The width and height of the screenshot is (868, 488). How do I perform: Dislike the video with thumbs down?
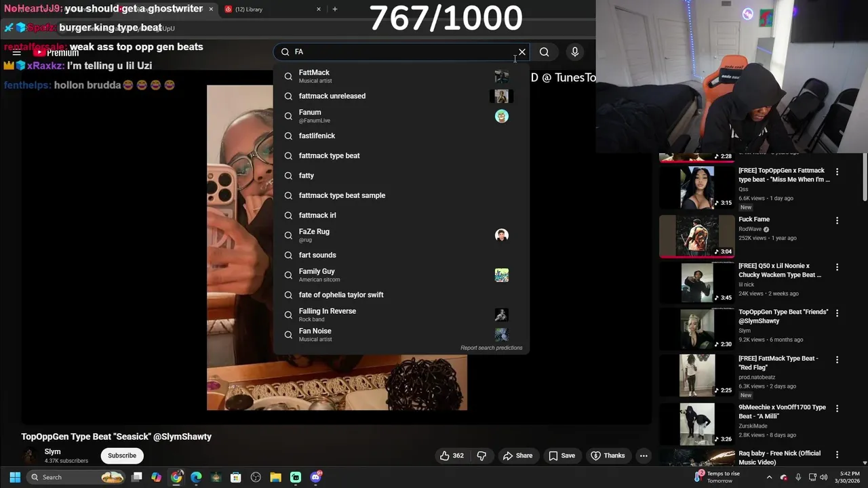(x=481, y=455)
